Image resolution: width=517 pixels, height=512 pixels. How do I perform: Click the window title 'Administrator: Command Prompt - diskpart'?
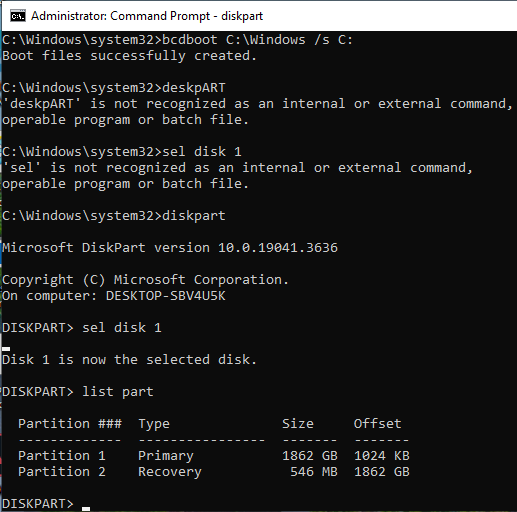(x=147, y=16)
